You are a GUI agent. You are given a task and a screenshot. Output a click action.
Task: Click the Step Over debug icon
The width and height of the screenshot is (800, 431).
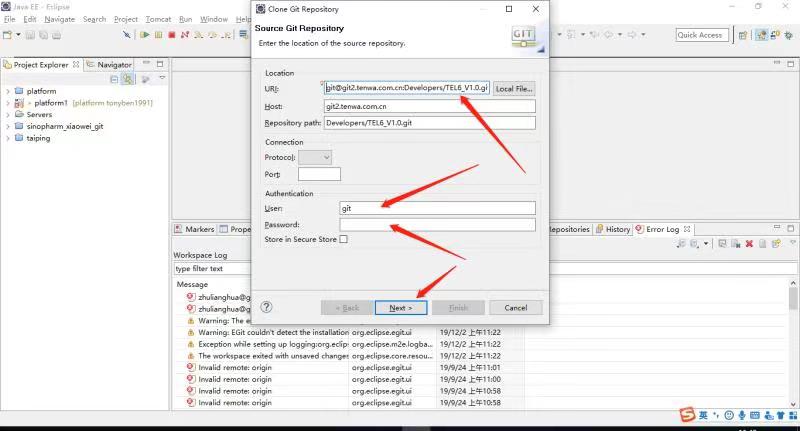[x=212, y=35]
